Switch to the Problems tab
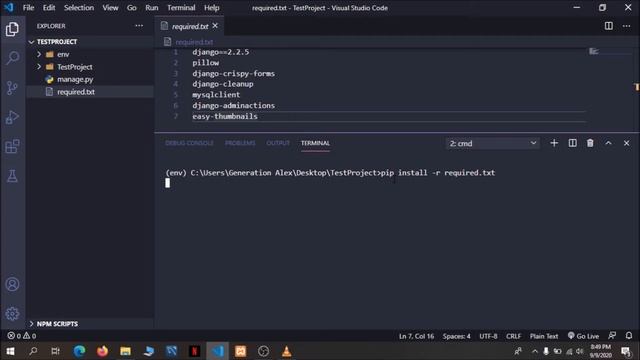The image size is (640, 360). tap(240, 143)
